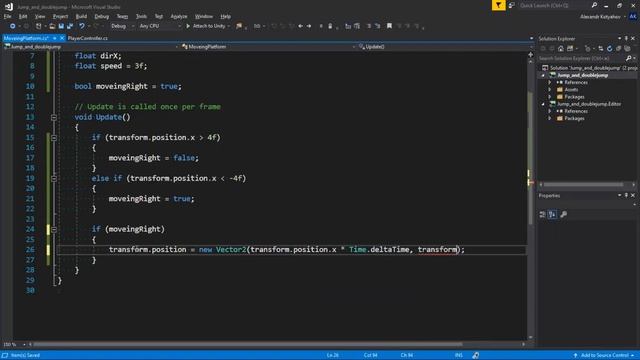Open Solution Explorer window options dropdown

click(x=620, y=38)
